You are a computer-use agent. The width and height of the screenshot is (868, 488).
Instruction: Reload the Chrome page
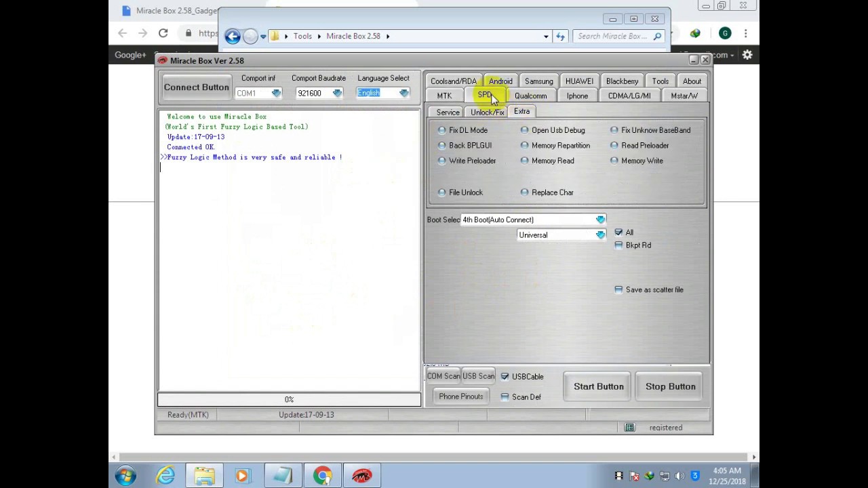tap(163, 33)
